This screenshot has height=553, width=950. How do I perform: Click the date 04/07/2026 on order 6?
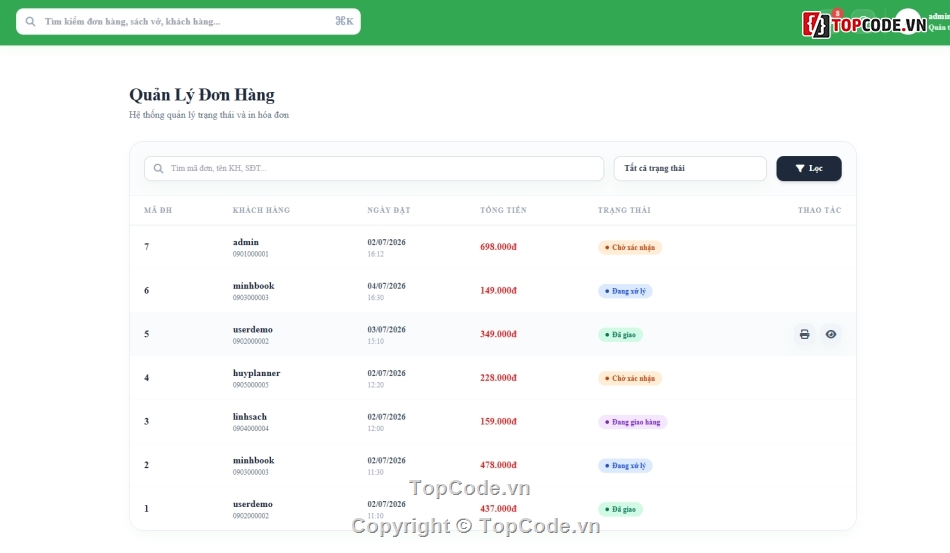[387, 285]
